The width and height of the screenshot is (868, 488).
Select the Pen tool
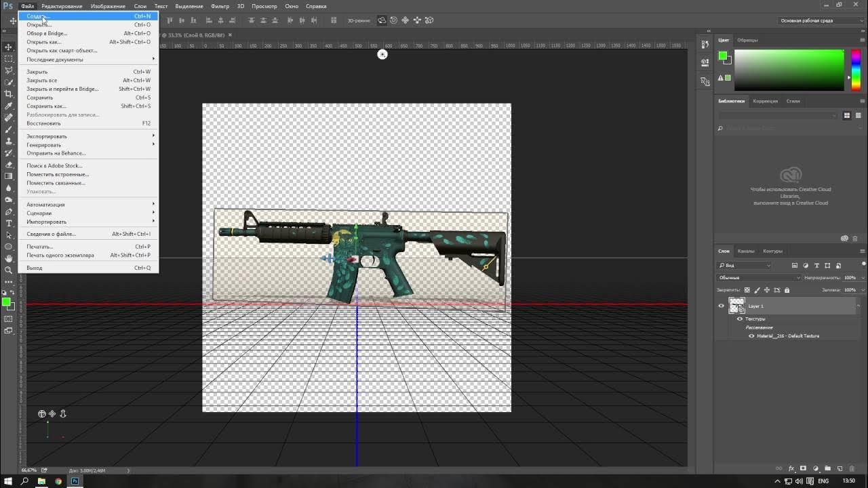(9, 211)
